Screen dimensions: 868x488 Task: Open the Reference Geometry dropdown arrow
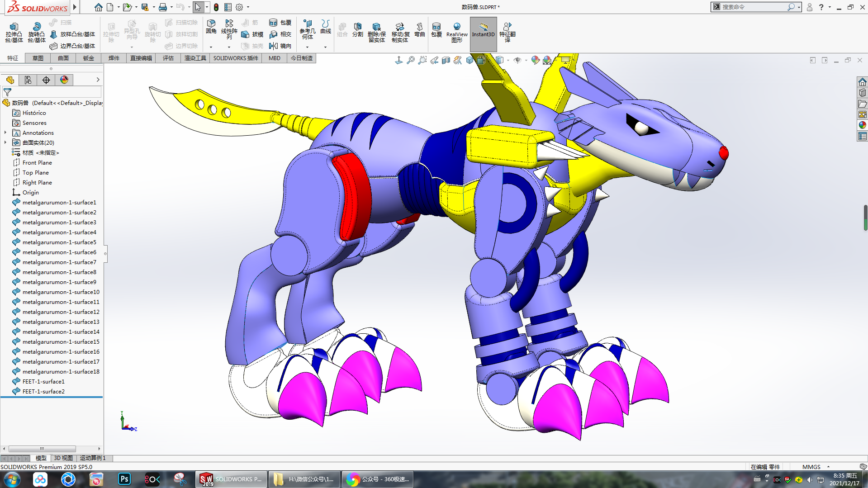[x=308, y=47]
